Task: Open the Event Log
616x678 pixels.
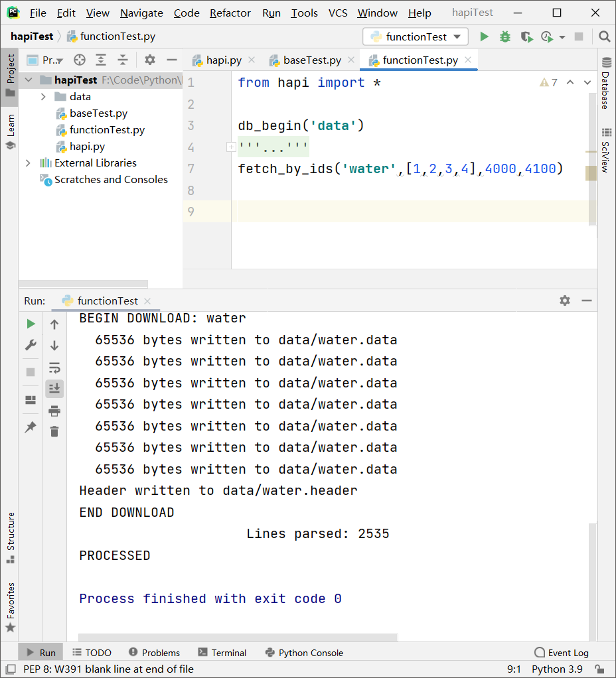Action: [562, 653]
